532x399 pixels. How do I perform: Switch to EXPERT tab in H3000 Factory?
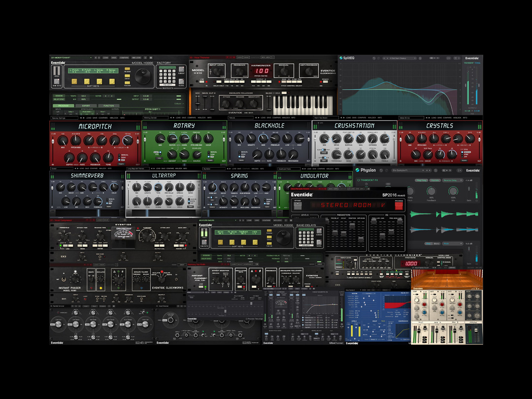[x=86, y=105]
